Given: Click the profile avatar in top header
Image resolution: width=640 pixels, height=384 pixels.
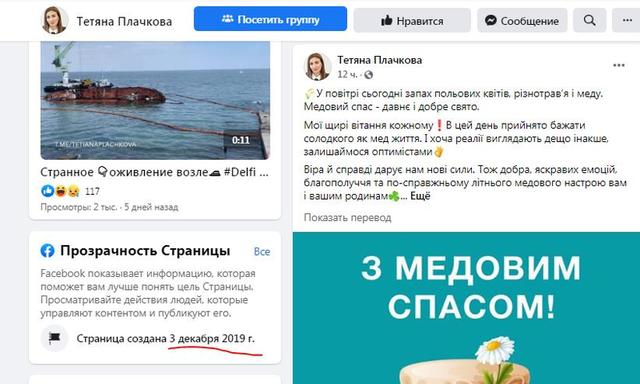Looking at the screenshot, I should 55,20.
